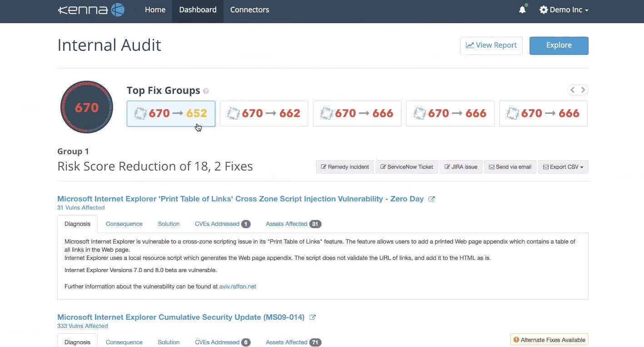The height and width of the screenshot is (347, 644).
Task: Open MS09-014 Solution tab
Action: point(168,342)
